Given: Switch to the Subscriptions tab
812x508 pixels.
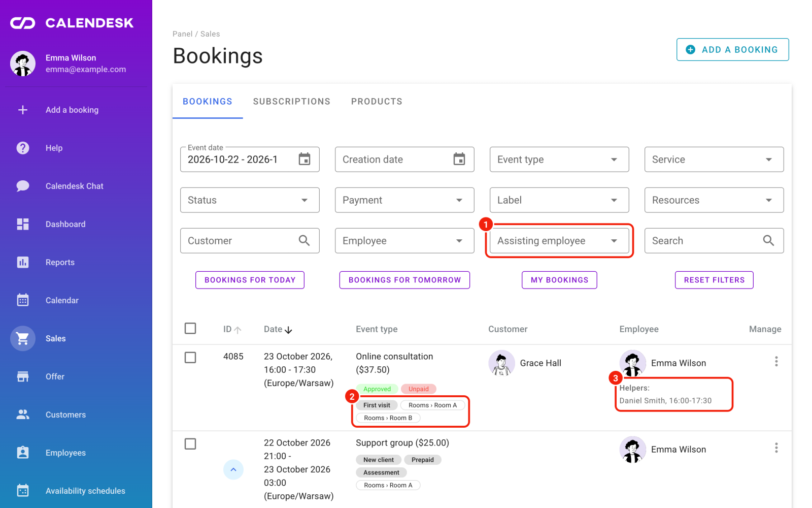Looking at the screenshot, I should coord(292,102).
